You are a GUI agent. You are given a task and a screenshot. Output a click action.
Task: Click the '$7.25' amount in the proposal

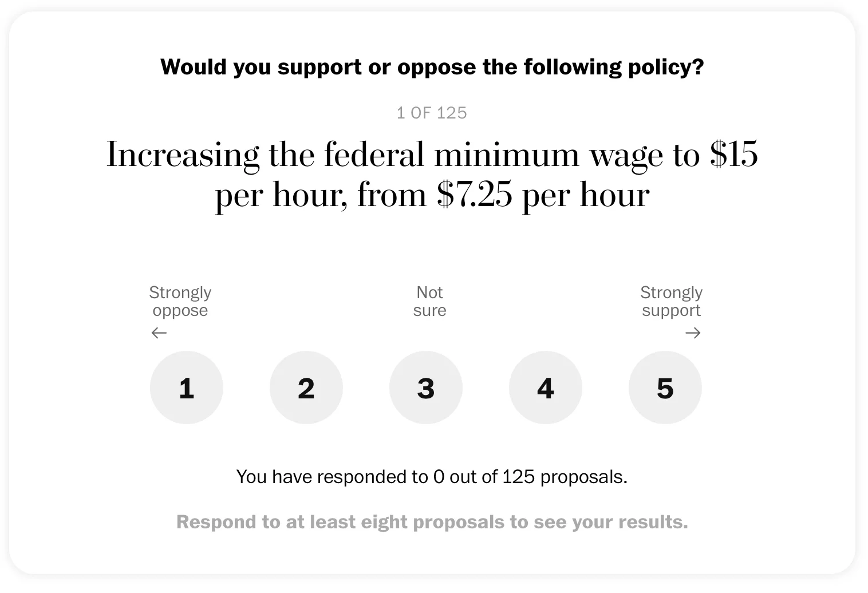475,195
